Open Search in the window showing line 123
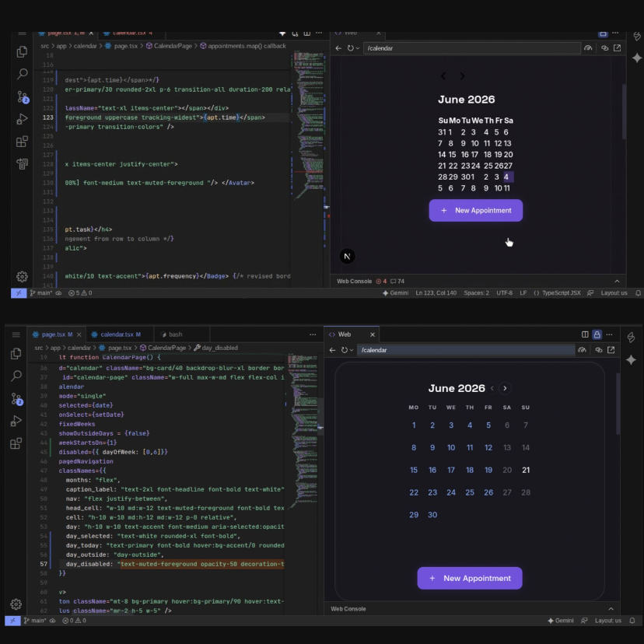This screenshot has height=644, width=644. [23, 75]
